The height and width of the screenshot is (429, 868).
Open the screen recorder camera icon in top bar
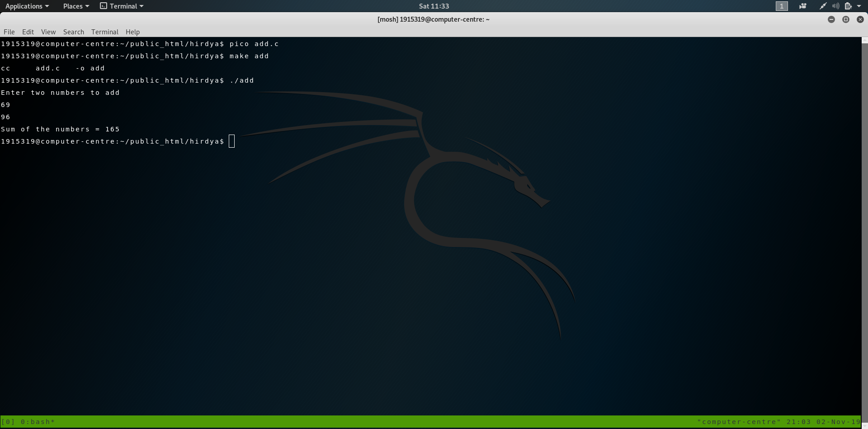[x=803, y=6]
